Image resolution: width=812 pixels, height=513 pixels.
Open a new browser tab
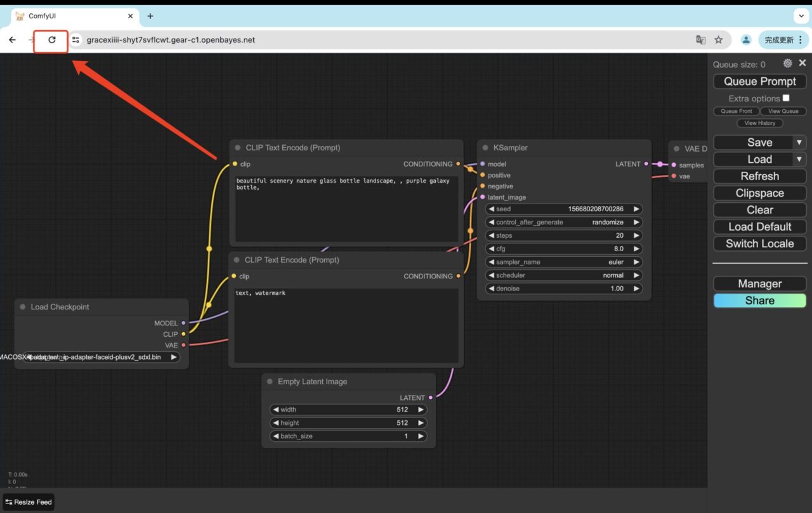click(x=150, y=16)
